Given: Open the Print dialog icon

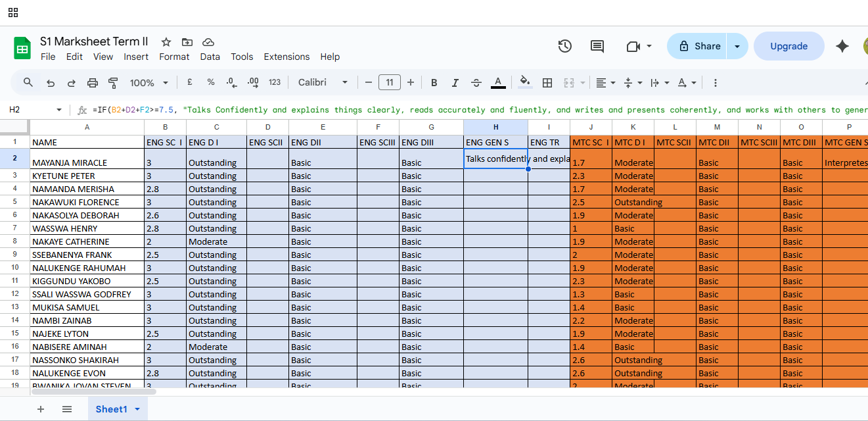Looking at the screenshot, I should point(92,82).
